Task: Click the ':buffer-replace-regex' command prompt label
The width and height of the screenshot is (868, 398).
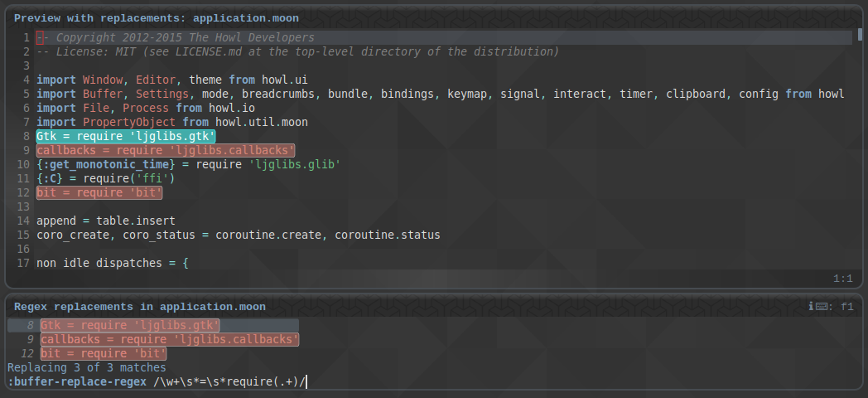Action: point(77,382)
